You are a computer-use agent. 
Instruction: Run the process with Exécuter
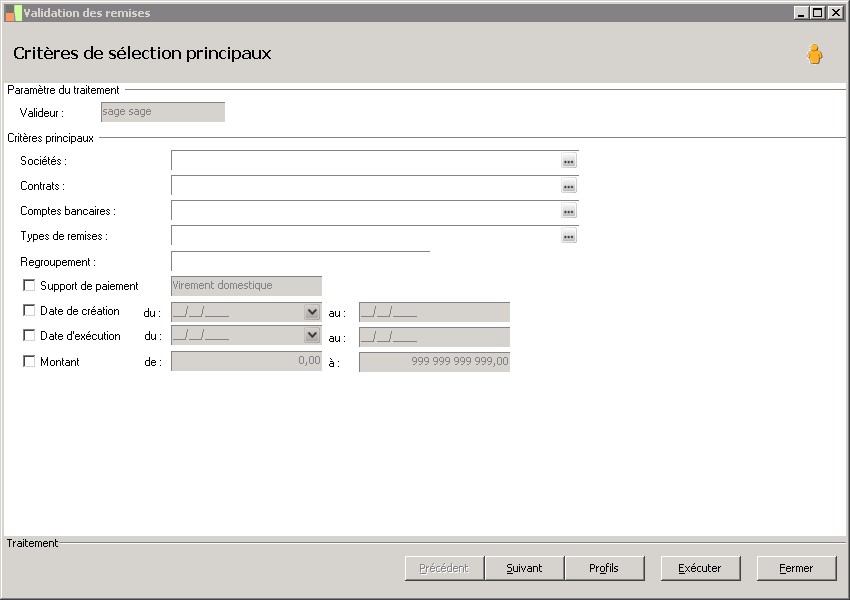click(700, 568)
